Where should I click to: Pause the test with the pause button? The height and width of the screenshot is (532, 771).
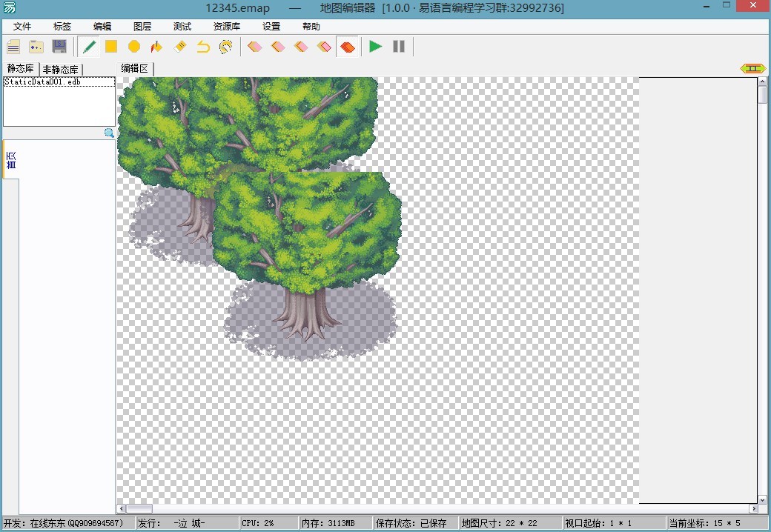pyautogui.click(x=399, y=47)
